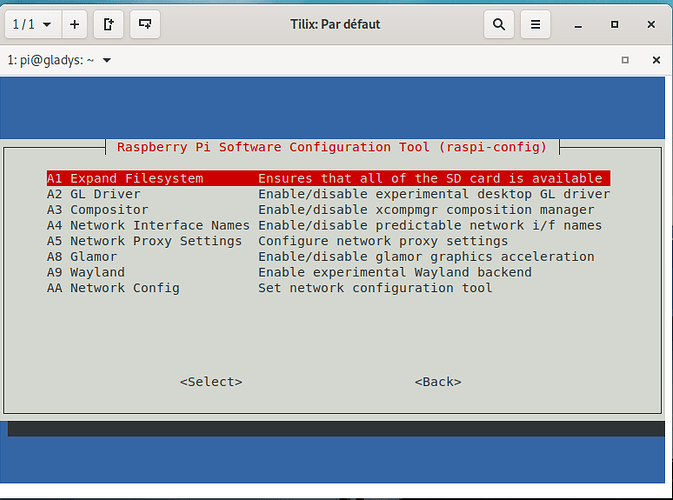Click the <Back> button
The width and height of the screenshot is (673, 500).
438,382
